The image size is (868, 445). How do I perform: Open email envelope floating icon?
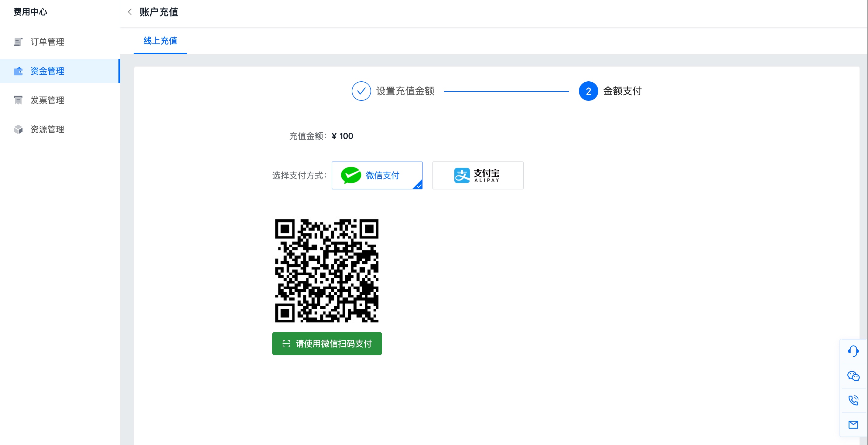point(853,425)
